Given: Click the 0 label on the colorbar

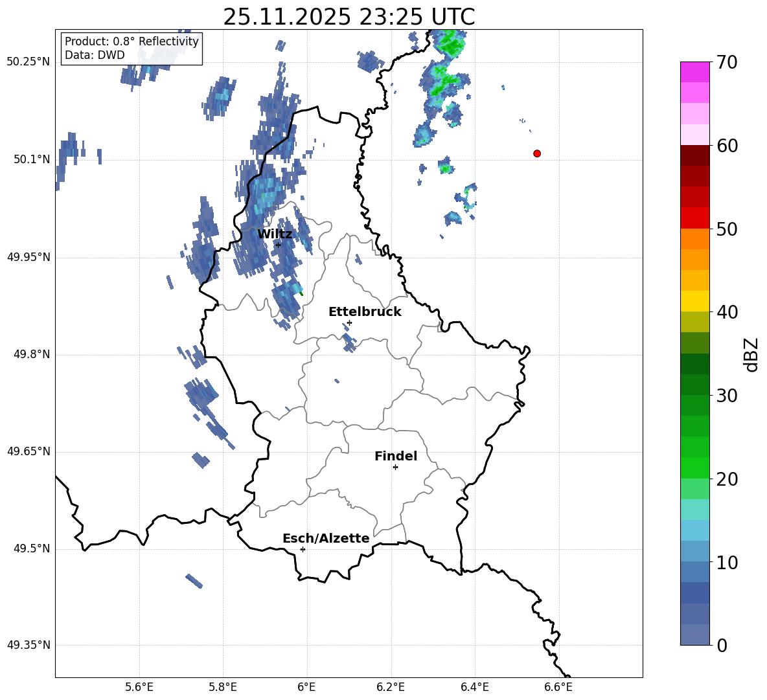Looking at the screenshot, I should click(722, 645).
